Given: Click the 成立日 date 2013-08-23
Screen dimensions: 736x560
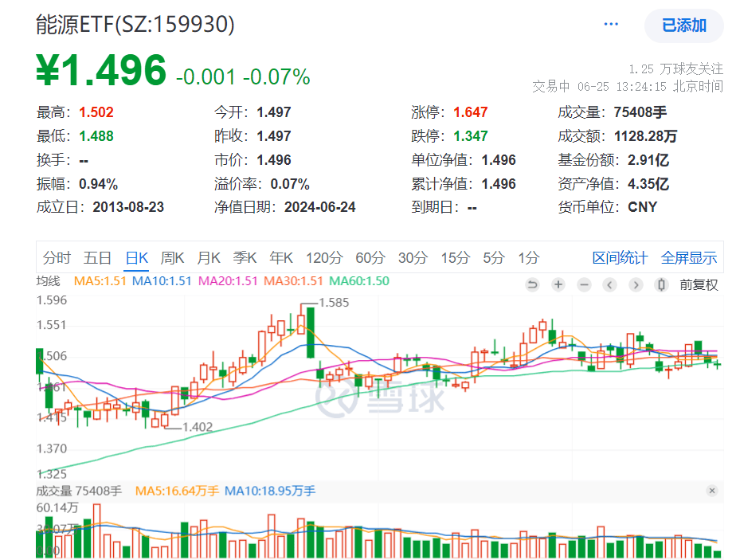Looking at the screenshot, I should point(128,207).
